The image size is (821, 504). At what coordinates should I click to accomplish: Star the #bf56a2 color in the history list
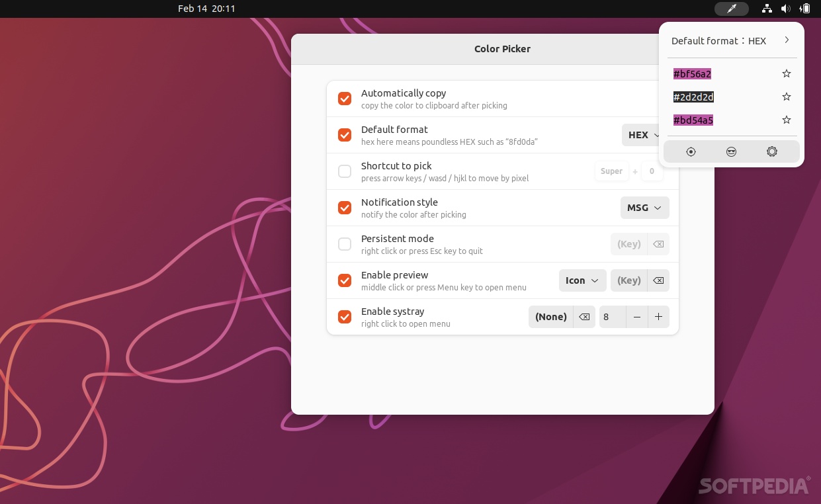(x=786, y=73)
